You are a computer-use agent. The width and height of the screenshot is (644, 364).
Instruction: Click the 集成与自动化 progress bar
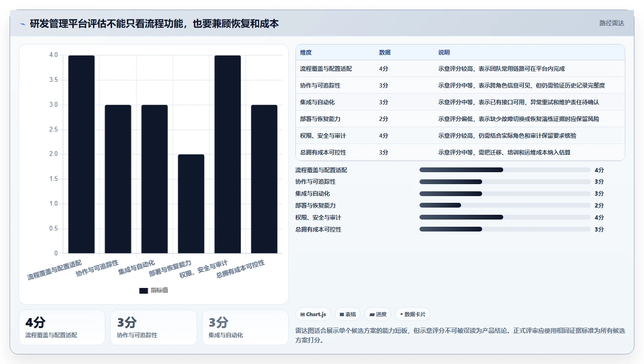(x=505, y=194)
